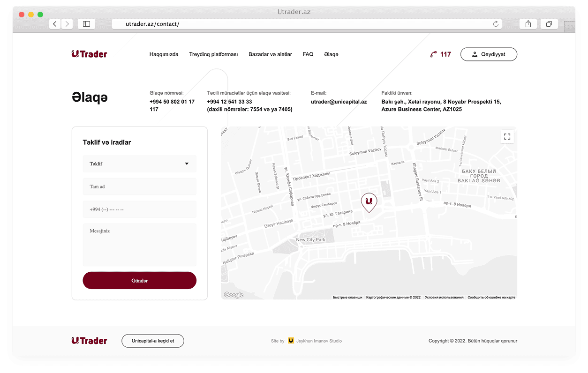Select the Bazarlar və alətlər menu item
Viewport: 588px width, 373px height.
(x=270, y=54)
